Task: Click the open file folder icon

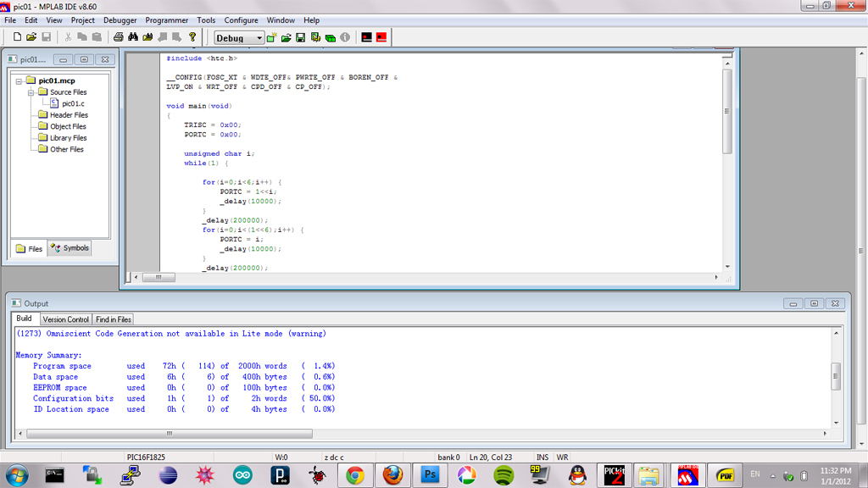Action: pyautogui.click(x=31, y=37)
